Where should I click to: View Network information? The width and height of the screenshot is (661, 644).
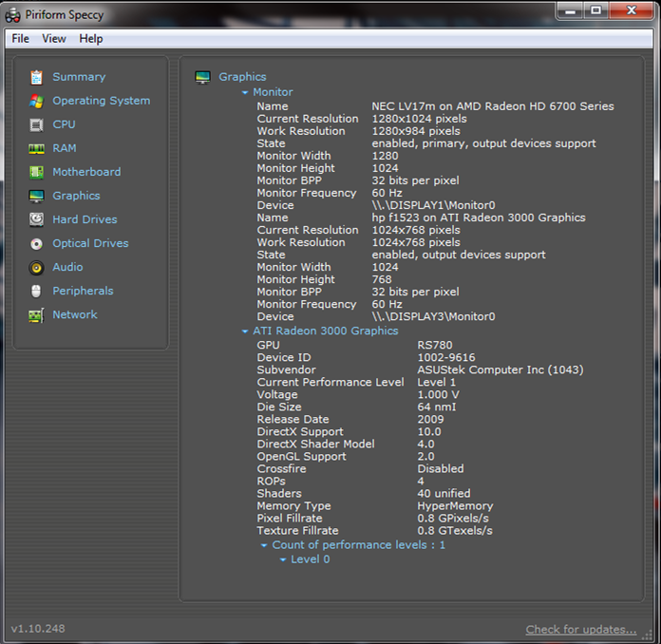point(75,314)
